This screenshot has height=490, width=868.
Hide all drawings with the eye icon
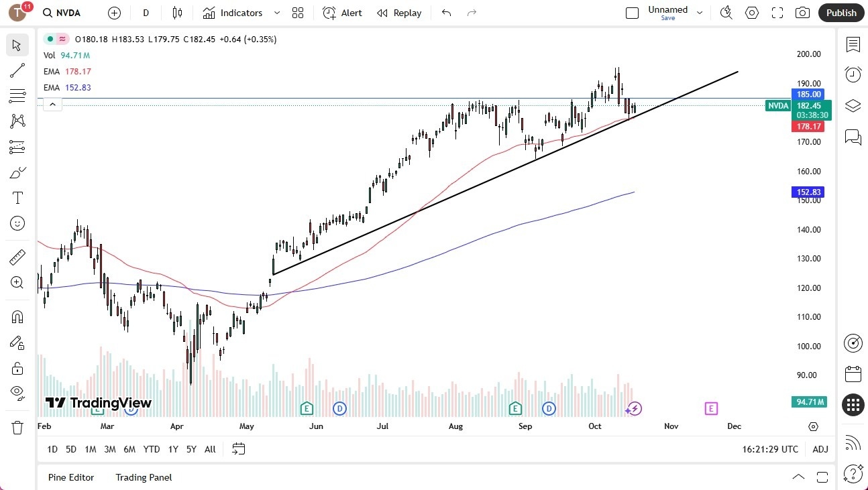point(17,392)
